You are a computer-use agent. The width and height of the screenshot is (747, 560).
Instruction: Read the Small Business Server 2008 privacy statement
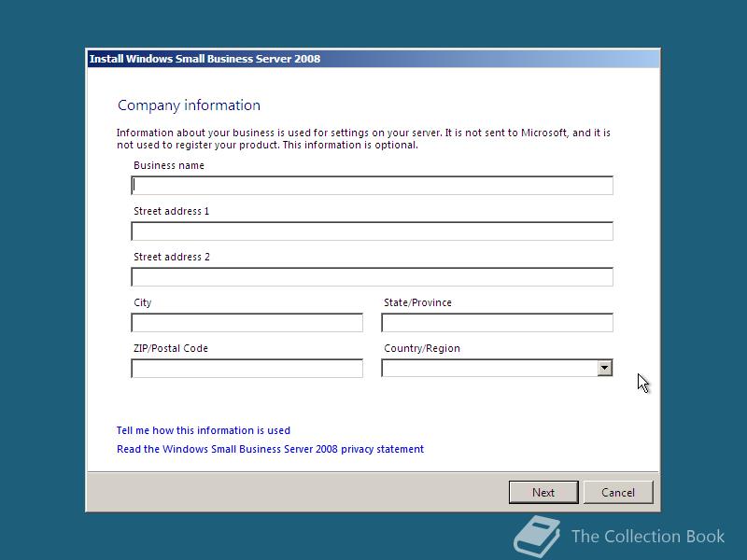tap(270, 449)
